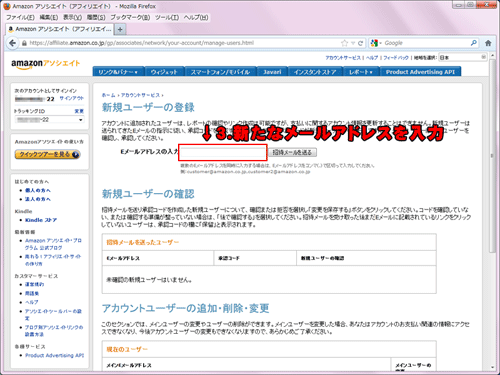Click the 招待メールを送る button
The width and height of the screenshot is (500, 375).
[292, 152]
